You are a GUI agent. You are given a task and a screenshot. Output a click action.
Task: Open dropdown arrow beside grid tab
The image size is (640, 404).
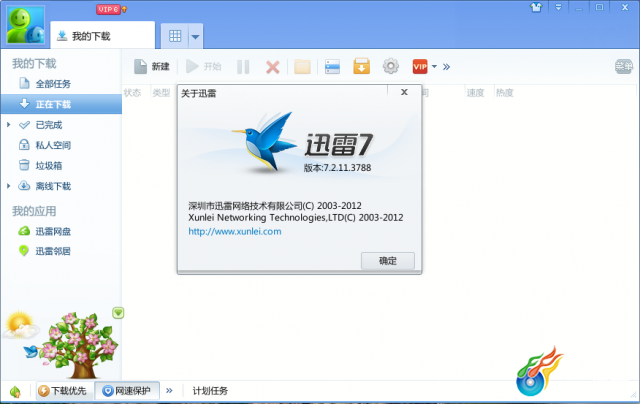195,37
